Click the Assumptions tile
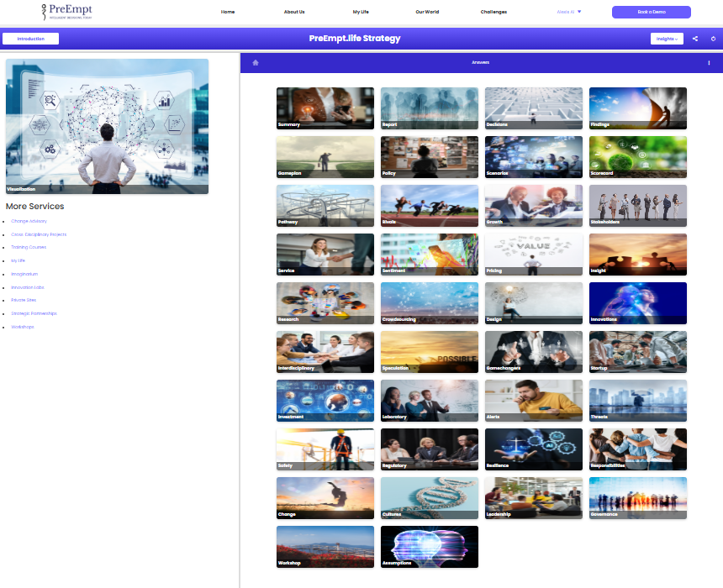Screen dimensions: 723x588 pyautogui.click(x=429, y=547)
